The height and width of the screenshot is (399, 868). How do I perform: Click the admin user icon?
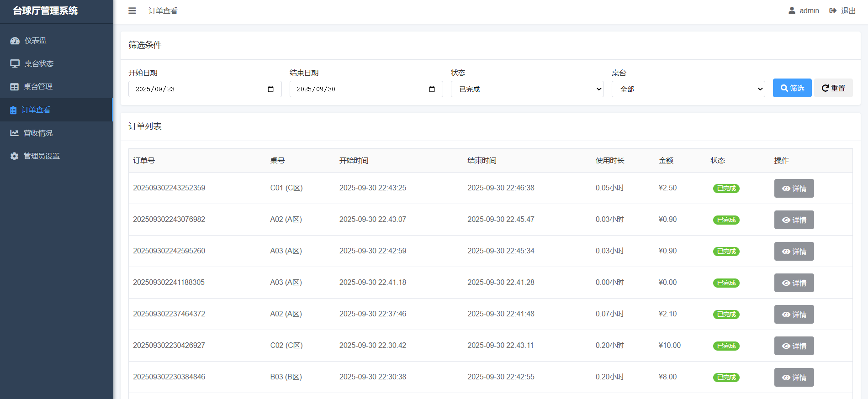click(792, 10)
